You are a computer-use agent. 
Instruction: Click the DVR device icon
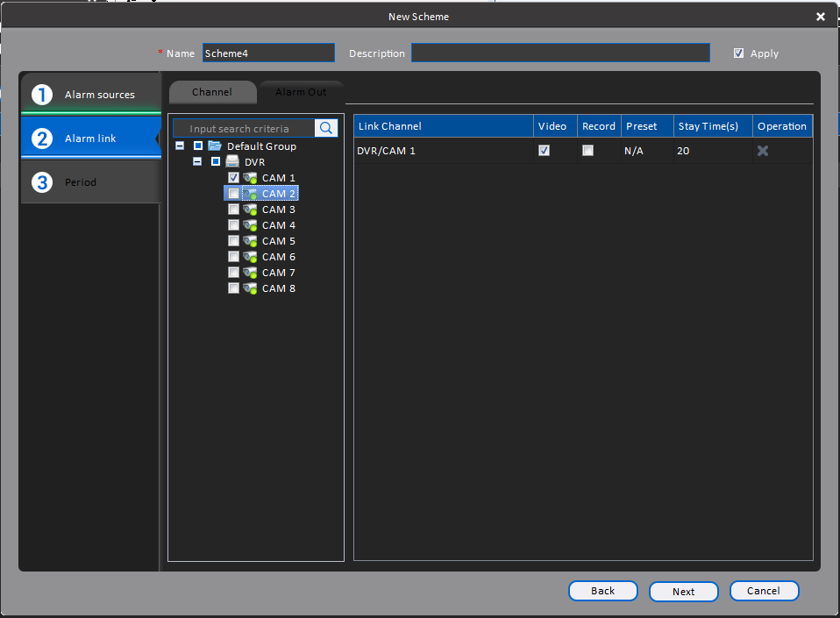pos(232,161)
